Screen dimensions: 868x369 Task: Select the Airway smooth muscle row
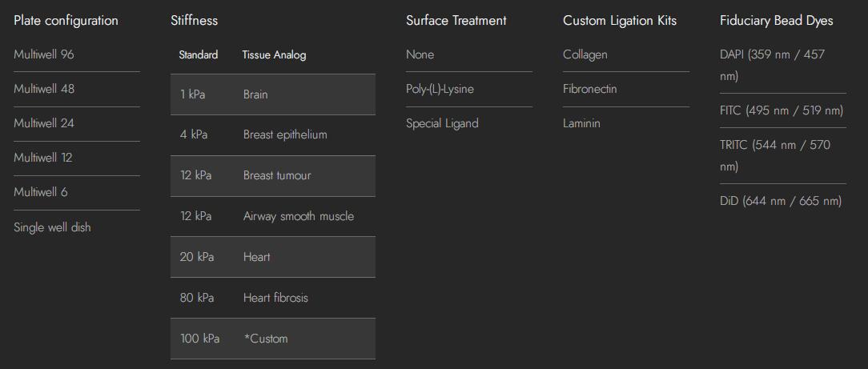coord(272,216)
